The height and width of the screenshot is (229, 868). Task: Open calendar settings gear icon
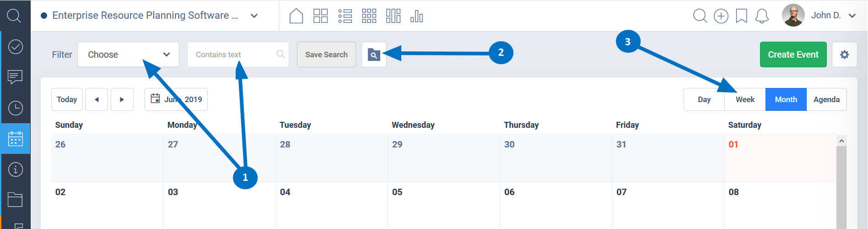coord(844,55)
